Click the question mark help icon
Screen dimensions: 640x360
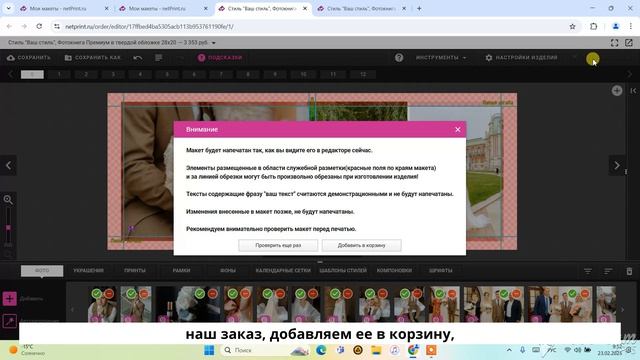point(399,58)
